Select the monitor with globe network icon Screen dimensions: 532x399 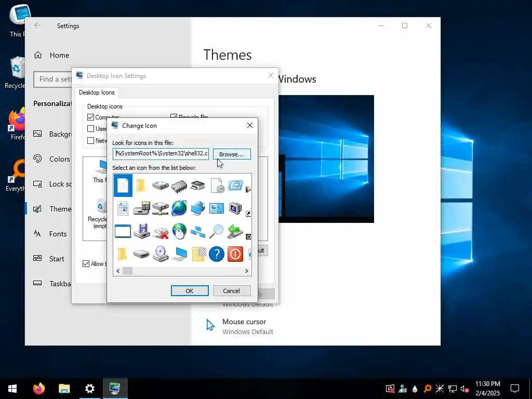tap(198, 208)
